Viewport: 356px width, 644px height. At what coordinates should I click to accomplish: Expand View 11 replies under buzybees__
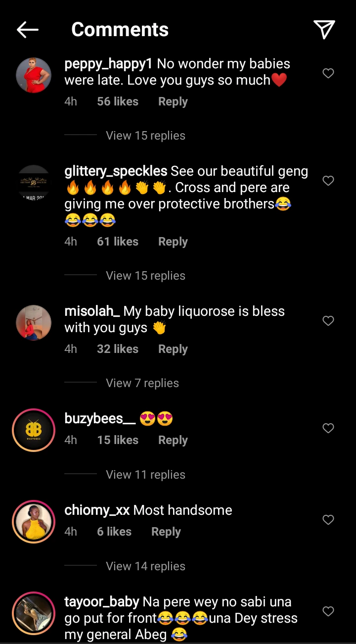pos(145,475)
